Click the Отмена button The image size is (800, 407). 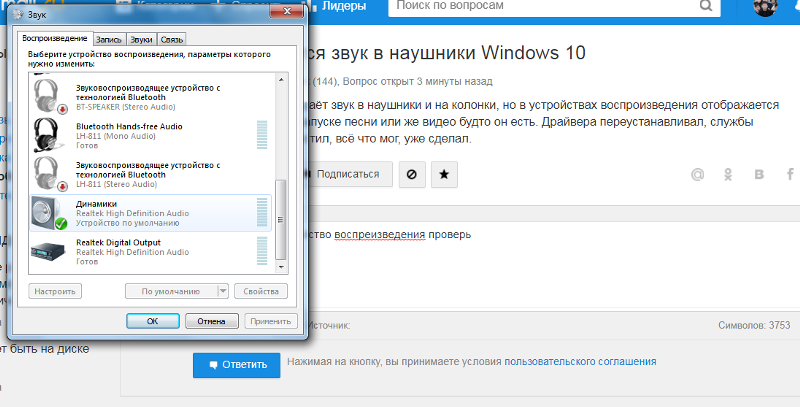click(x=212, y=321)
